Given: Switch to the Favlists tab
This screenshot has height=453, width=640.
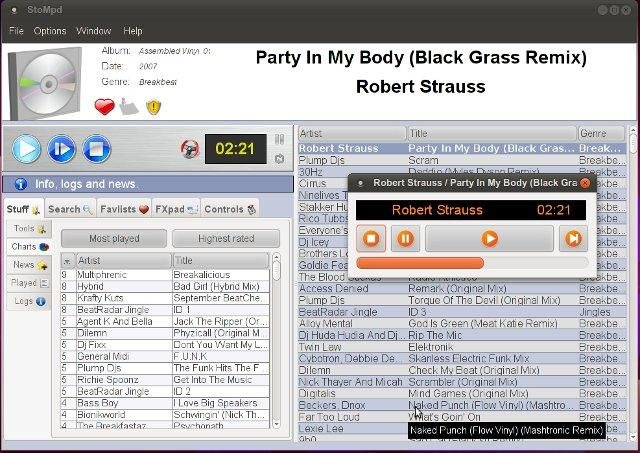Looking at the screenshot, I should click(x=124, y=209).
